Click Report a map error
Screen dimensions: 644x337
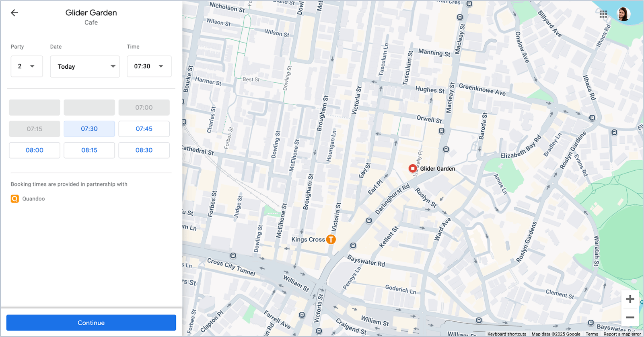point(622,334)
